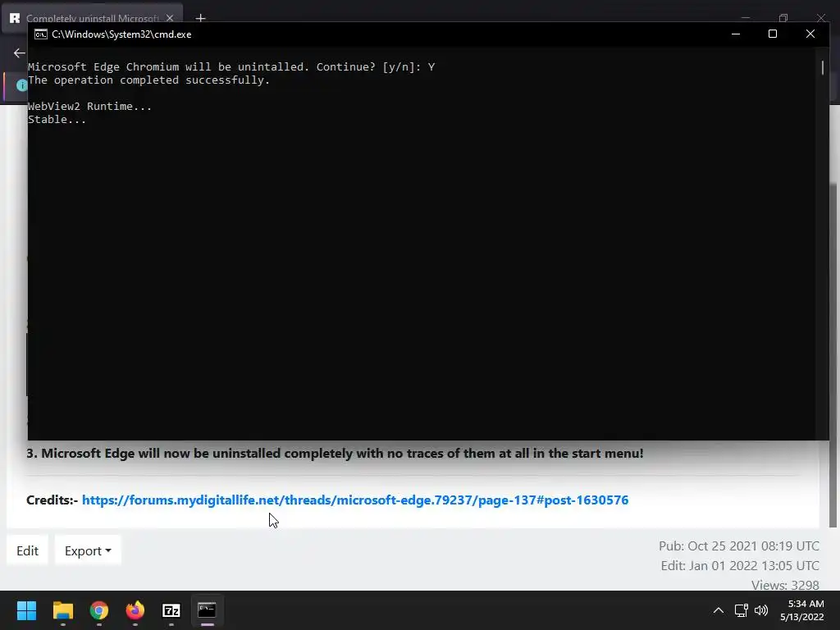Open the volume speaker tray icon

tap(760, 610)
